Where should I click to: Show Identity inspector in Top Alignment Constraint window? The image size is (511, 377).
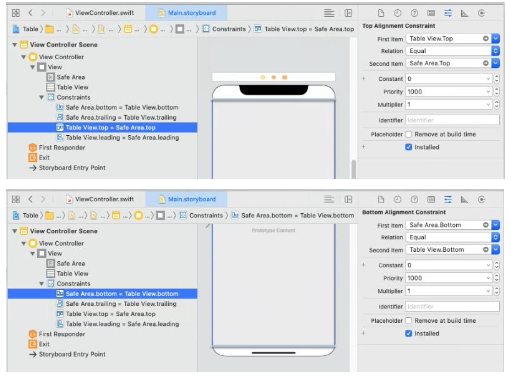[431, 13]
